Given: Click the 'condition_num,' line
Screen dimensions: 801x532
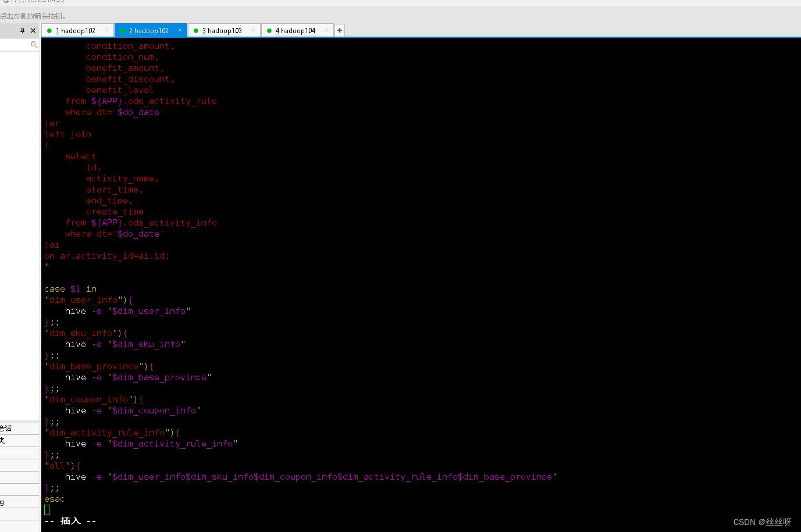Looking at the screenshot, I should (x=122, y=57).
